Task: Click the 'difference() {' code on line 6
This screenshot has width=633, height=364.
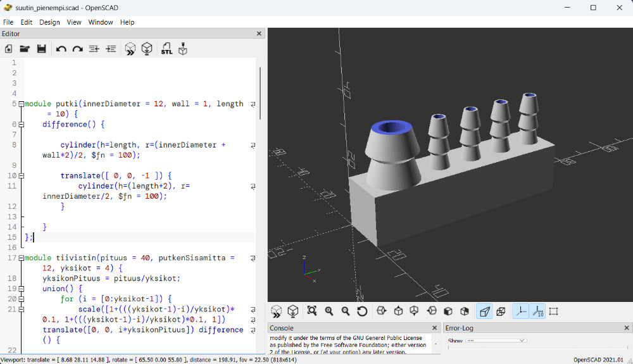Action: coord(73,124)
